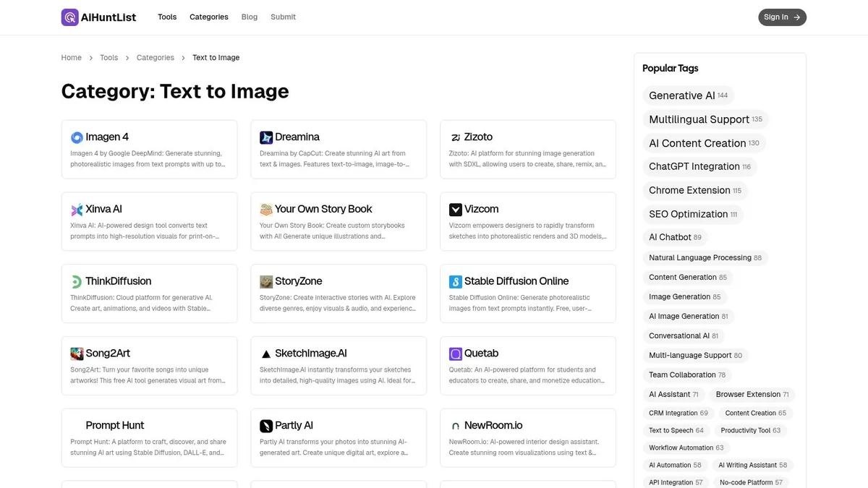
Task: Click the NewRoom.io logo icon
Action: coord(456,426)
